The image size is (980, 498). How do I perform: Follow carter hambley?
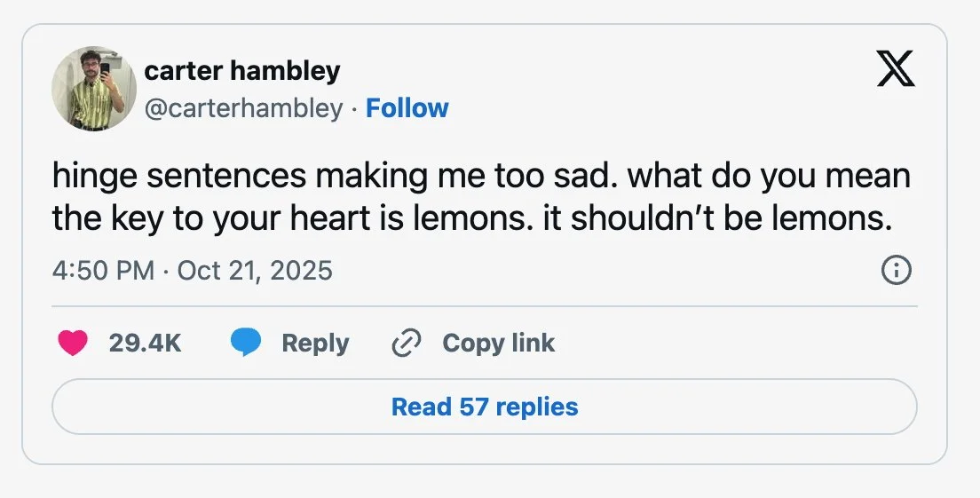(x=407, y=108)
